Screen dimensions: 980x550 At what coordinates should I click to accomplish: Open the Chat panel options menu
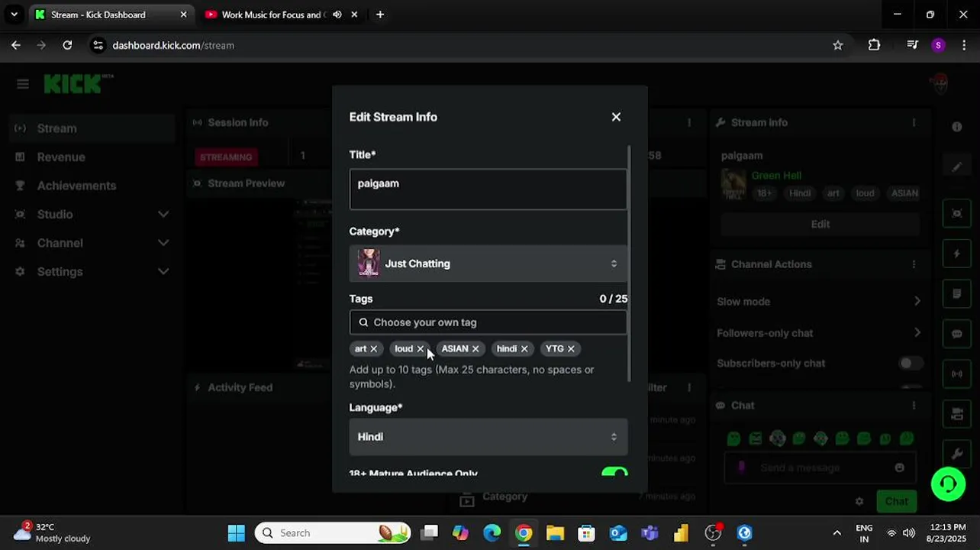point(914,406)
